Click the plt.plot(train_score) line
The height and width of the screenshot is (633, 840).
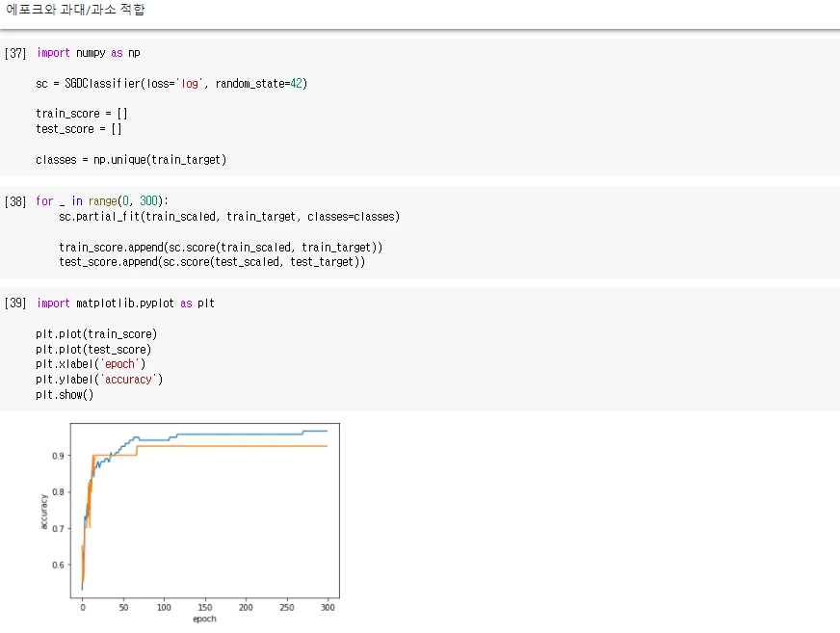96,334
